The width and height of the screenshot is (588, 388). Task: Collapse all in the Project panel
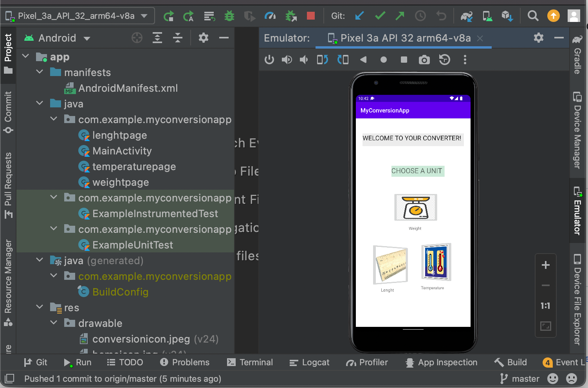(178, 38)
